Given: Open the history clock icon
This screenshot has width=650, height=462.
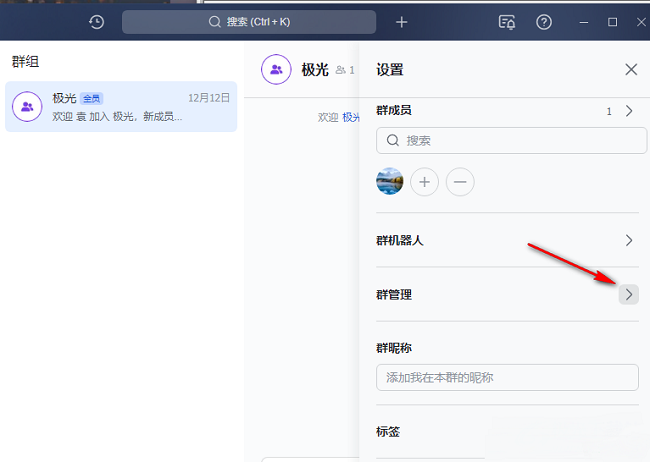Looking at the screenshot, I should pos(96,21).
